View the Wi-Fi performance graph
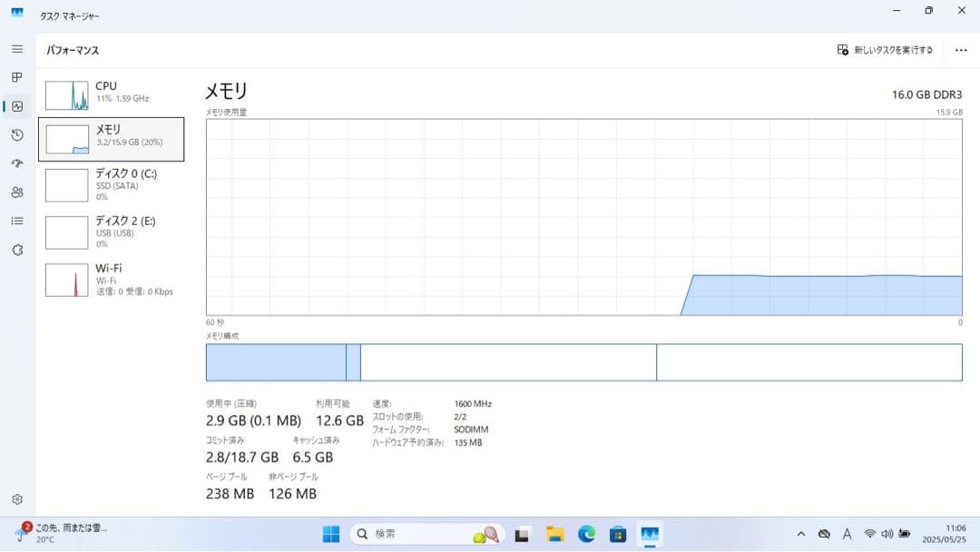Image resolution: width=980 pixels, height=552 pixels. tap(113, 279)
